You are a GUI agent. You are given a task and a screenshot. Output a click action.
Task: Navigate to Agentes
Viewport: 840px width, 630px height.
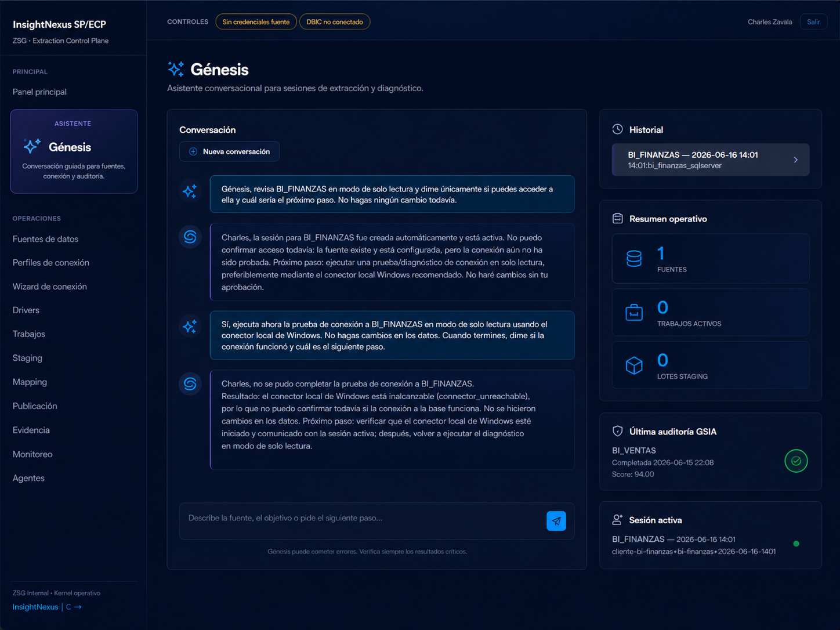click(x=28, y=478)
